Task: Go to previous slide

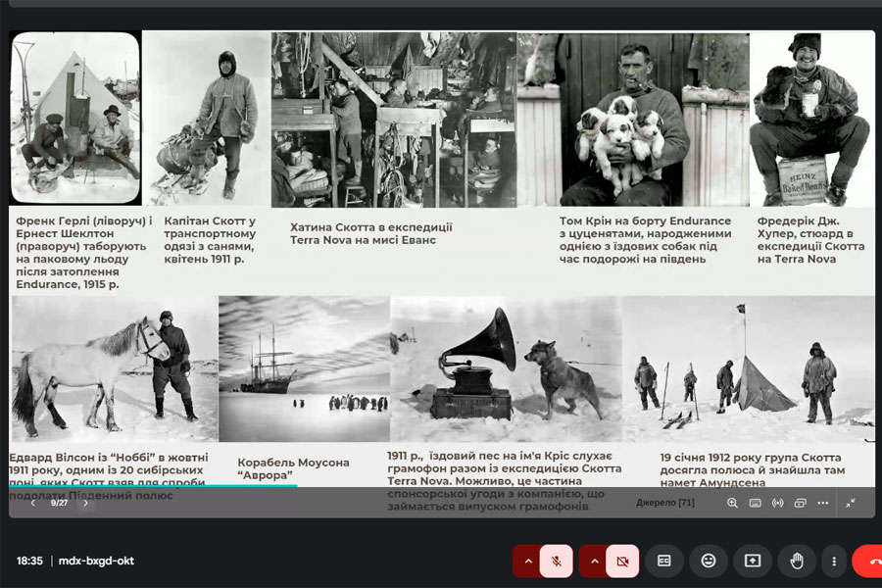Action: point(33,503)
